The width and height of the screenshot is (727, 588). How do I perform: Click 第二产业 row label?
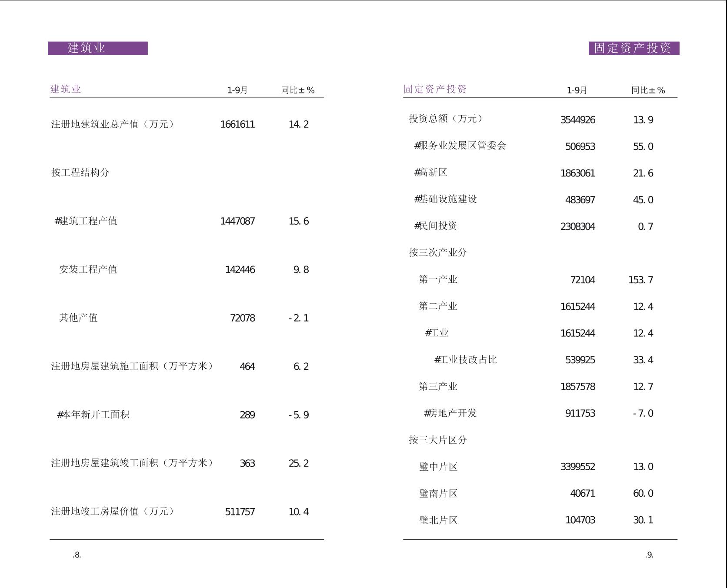(438, 306)
